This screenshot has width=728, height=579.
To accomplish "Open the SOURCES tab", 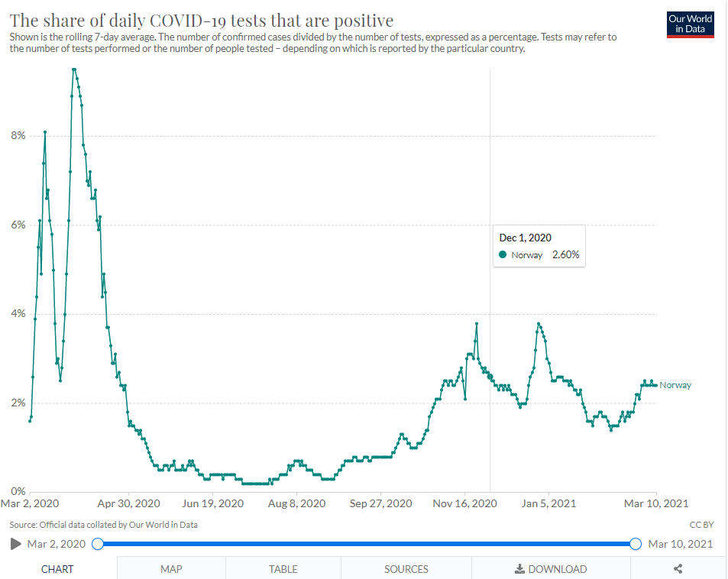I will [406, 569].
